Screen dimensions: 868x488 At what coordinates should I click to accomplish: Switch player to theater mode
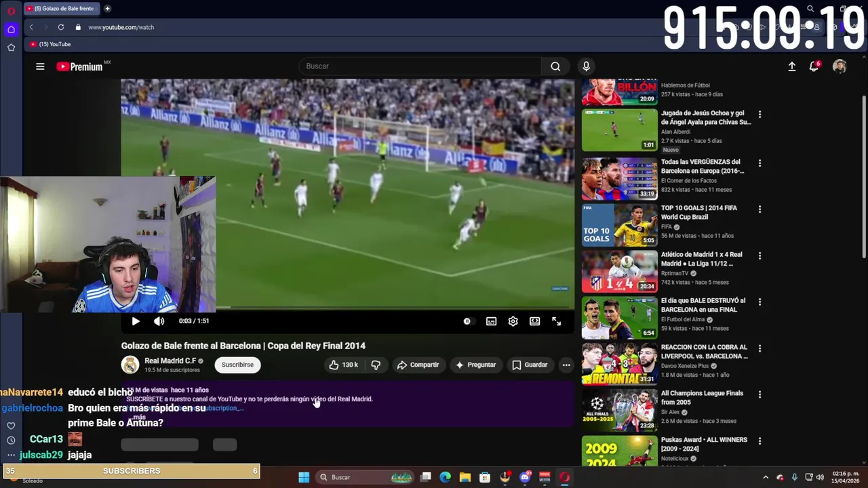tap(534, 321)
